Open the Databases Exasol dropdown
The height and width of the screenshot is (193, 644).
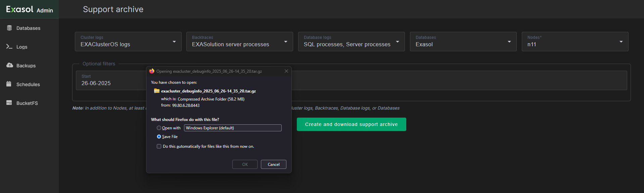click(463, 42)
